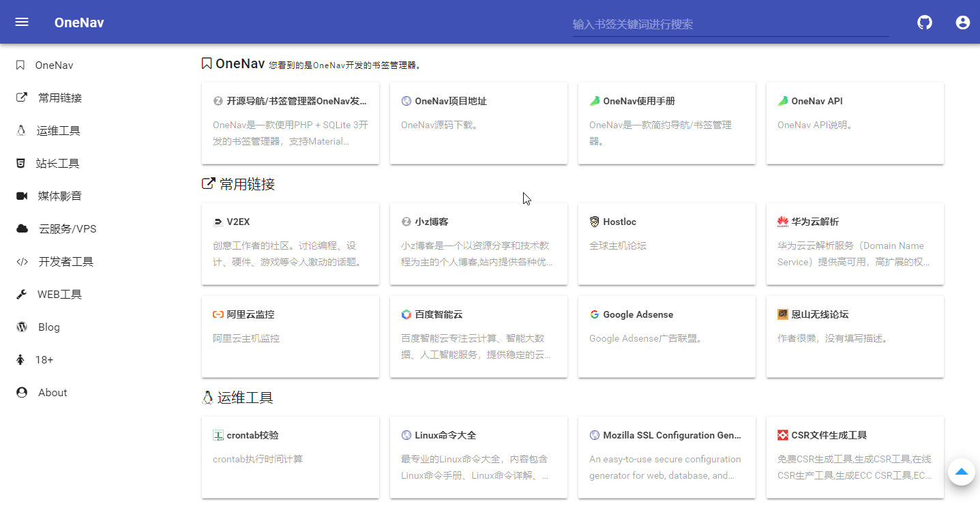Click the scroll-to-top arrow button
The height and width of the screenshot is (506, 980).
coord(961,472)
